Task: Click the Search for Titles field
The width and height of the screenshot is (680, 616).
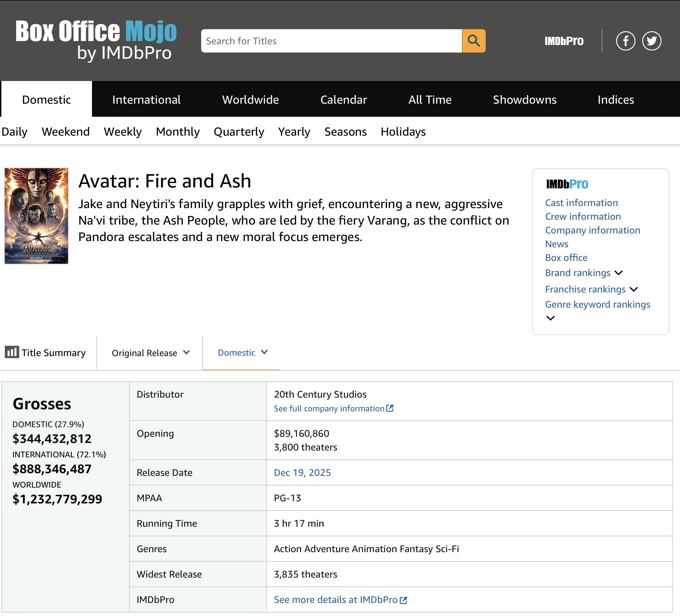Action: click(x=331, y=41)
